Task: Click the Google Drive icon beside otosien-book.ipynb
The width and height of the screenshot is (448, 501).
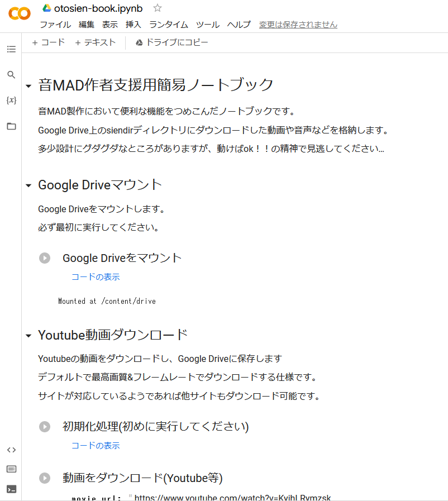Action: tap(47, 8)
